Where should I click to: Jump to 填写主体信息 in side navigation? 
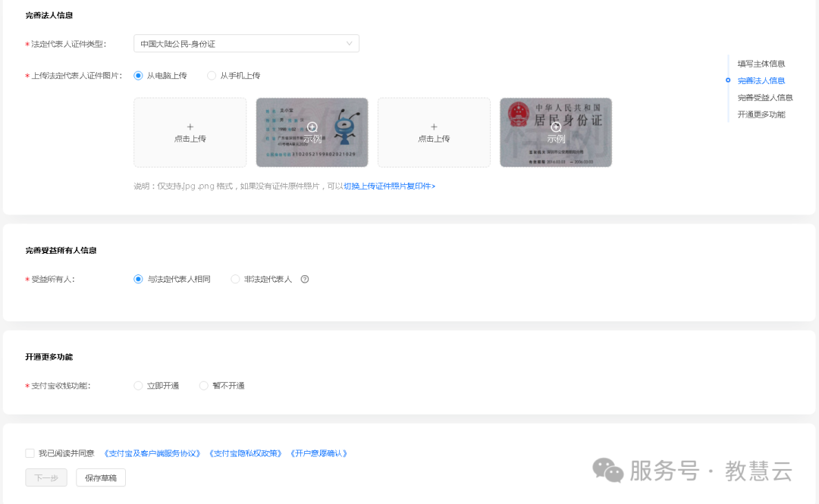click(761, 64)
